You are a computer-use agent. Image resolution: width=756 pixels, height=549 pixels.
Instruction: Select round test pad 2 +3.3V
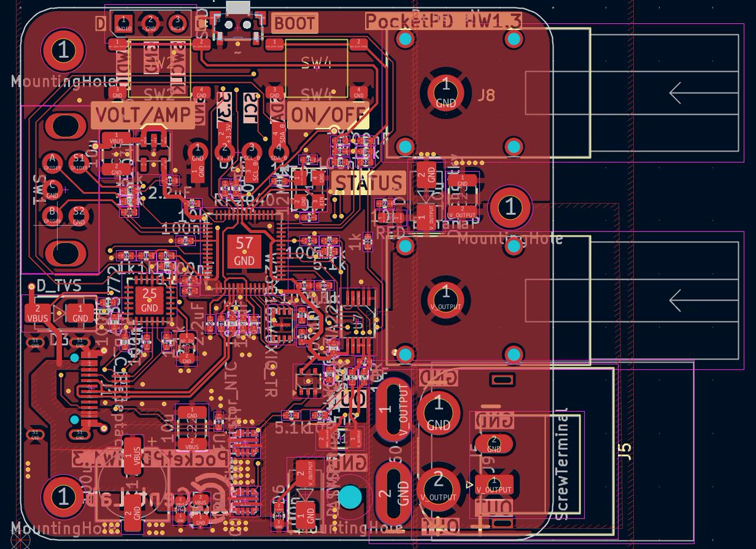click(224, 153)
